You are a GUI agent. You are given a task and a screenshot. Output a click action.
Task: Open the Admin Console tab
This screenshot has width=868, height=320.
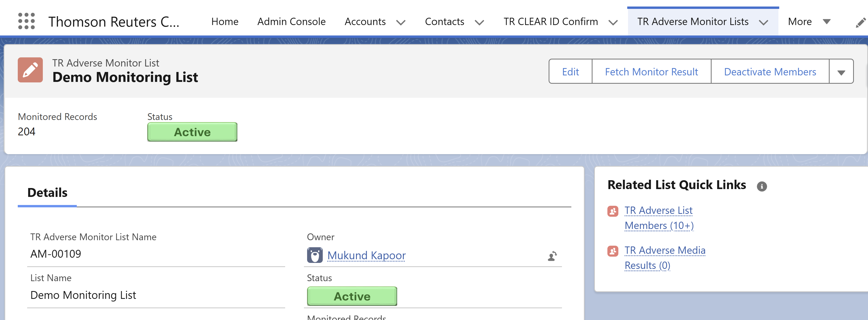click(x=291, y=22)
